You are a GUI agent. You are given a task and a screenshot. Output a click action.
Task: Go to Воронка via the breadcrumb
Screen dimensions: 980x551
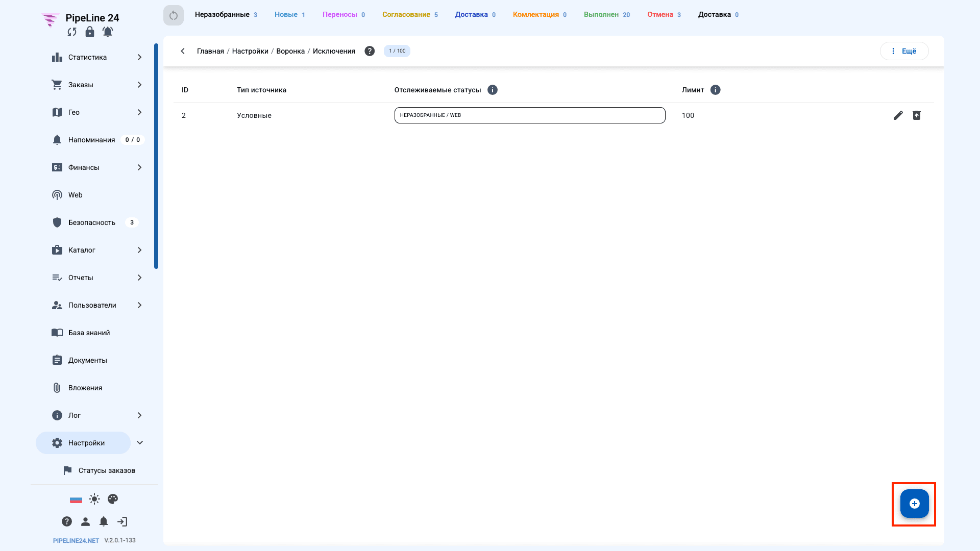pyautogui.click(x=290, y=51)
